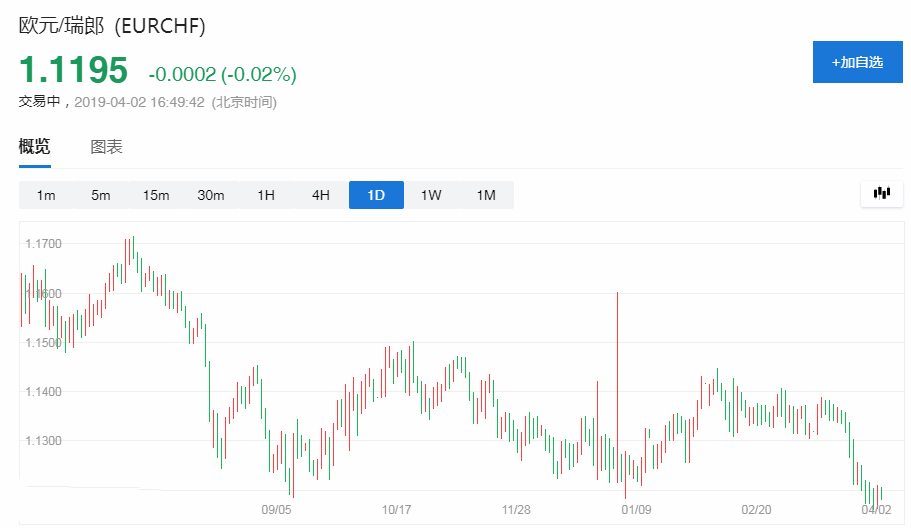Pick the 4H timeframe
Screen dimensions: 911x528
(321, 195)
